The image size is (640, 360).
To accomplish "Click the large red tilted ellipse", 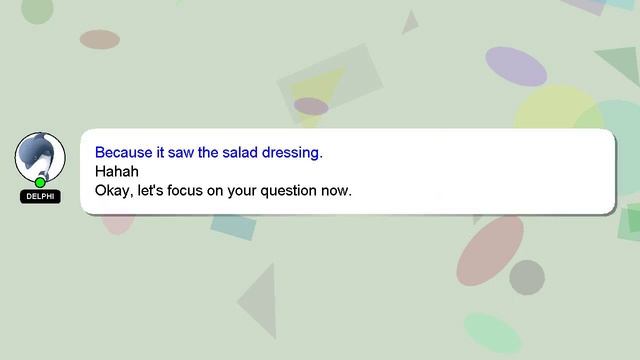I will (x=490, y=250).
